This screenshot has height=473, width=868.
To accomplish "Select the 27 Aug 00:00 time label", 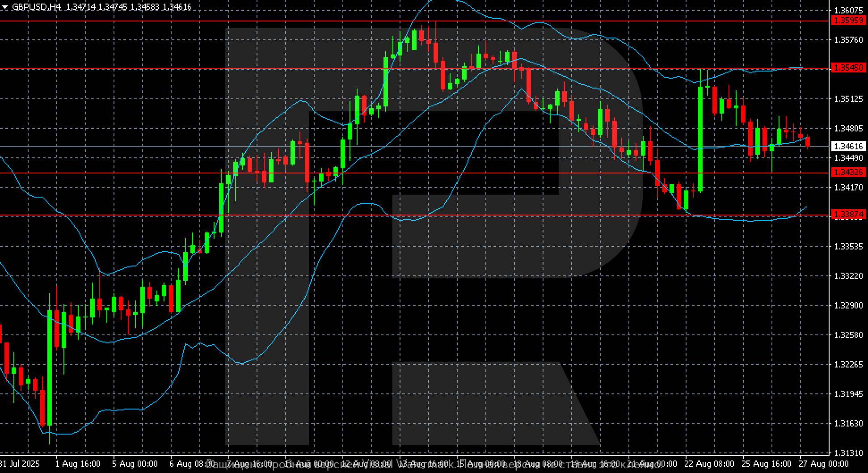I will pos(823,464).
